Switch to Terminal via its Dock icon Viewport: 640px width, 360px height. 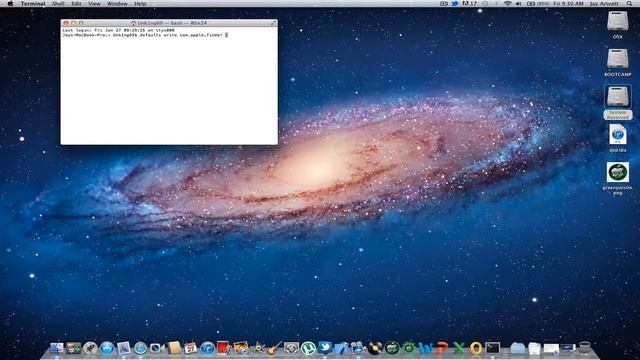pyautogui.click(x=492, y=348)
